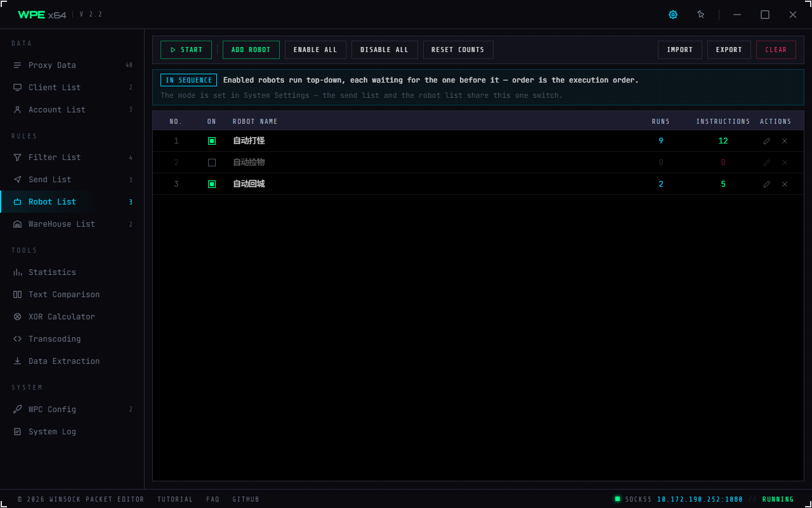Enable all robots
The height and width of the screenshot is (508, 812).
coord(315,50)
